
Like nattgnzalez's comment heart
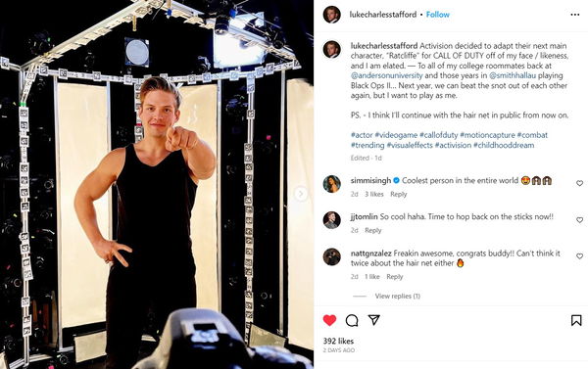coord(579,256)
